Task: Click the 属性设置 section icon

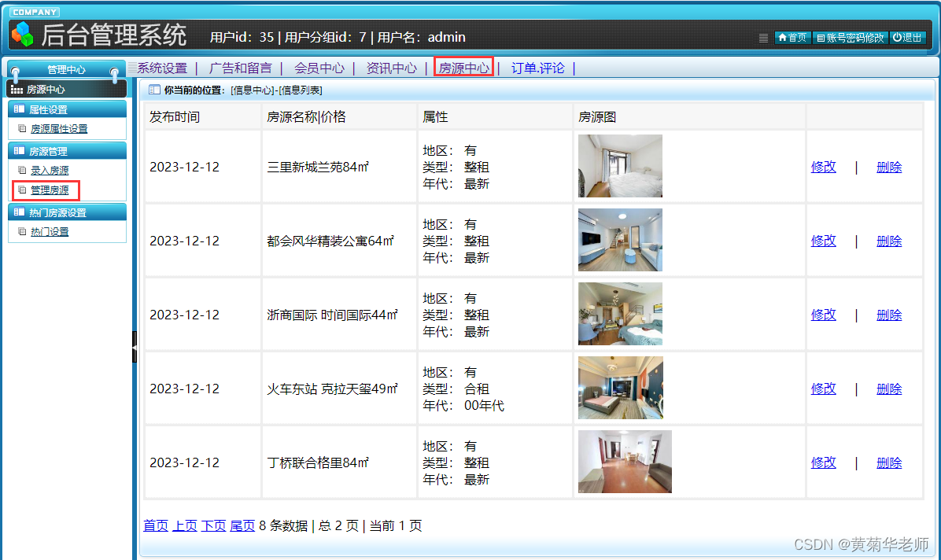Action: (19, 109)
